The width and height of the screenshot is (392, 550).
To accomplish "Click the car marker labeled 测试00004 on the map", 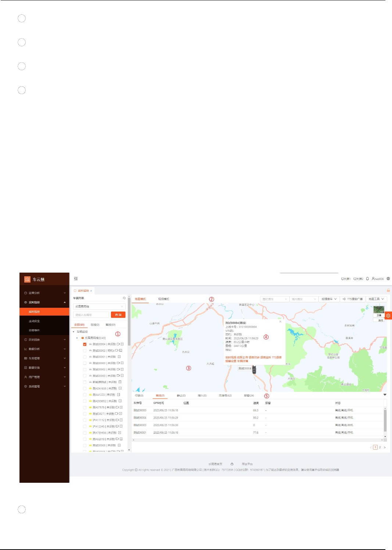I will [x=254, y=370].
